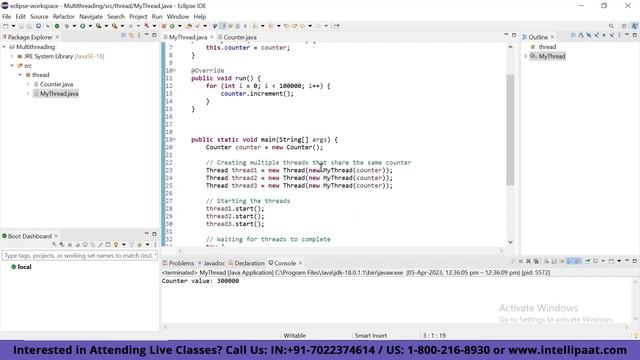Select Counter.java in Package Explorer
Image resolution: width=640 pixels, height=360 pixels.
tap(56, 84)
